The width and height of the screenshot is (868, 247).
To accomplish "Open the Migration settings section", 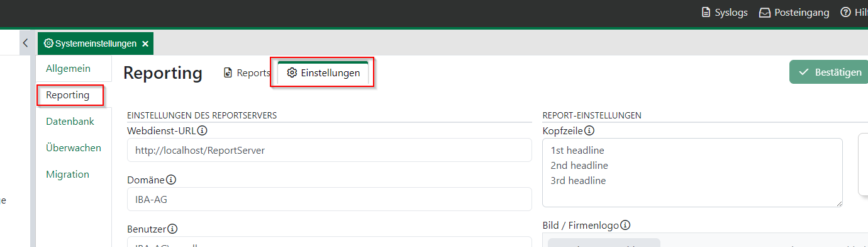I will 67,175.
